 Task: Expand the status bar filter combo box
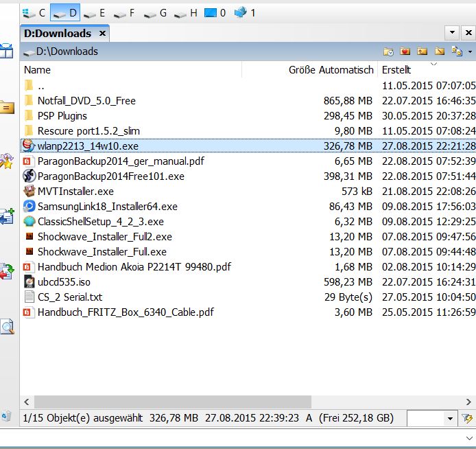tap(450, 418)
